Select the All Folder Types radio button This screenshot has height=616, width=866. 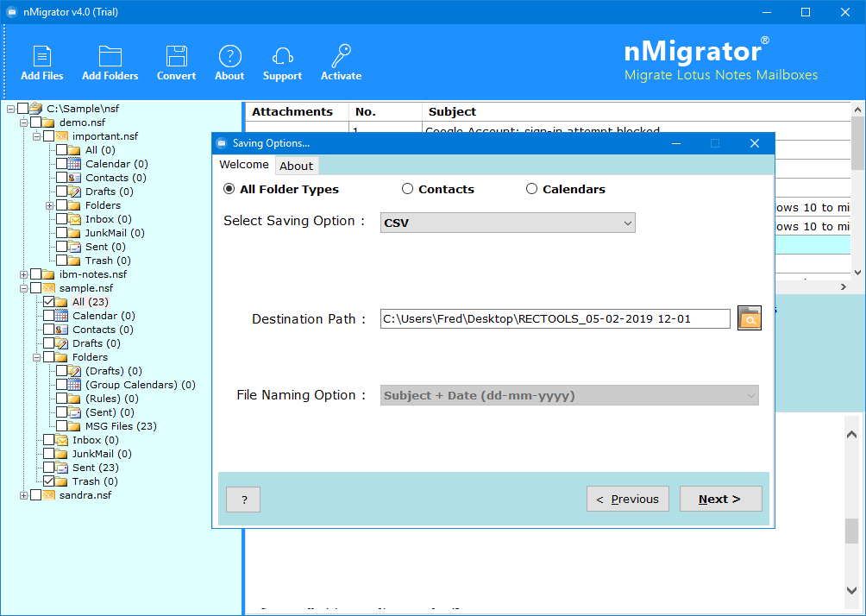click(x=229, y=189)
